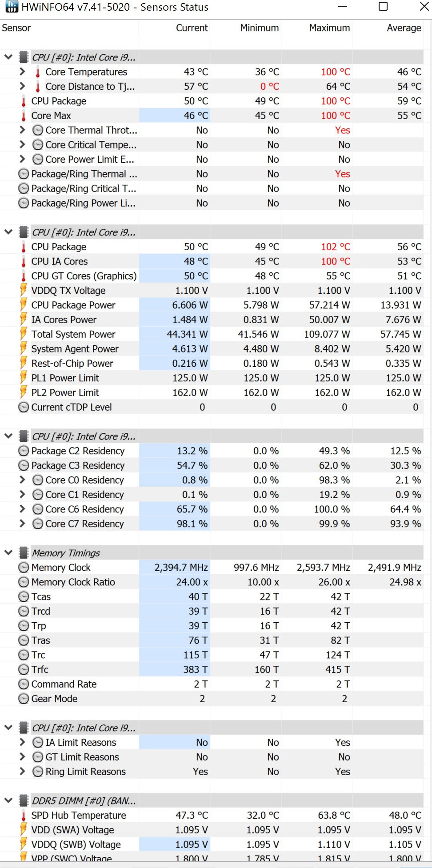
Task: Expand the Core Temperatures row
Action: point(22,72)
